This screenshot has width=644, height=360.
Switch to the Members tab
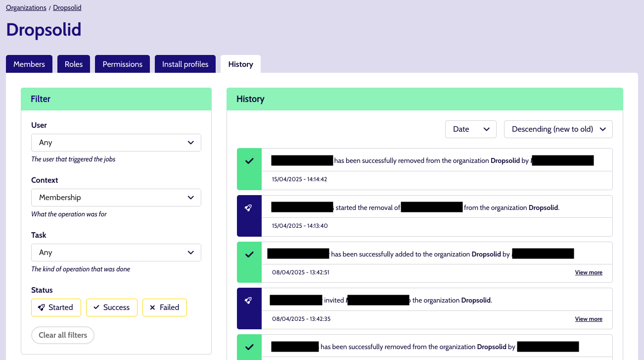(29, 64)
